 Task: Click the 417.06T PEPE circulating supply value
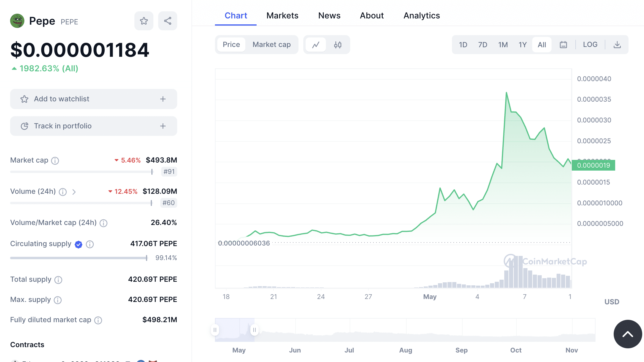click(x=153, y=243)
